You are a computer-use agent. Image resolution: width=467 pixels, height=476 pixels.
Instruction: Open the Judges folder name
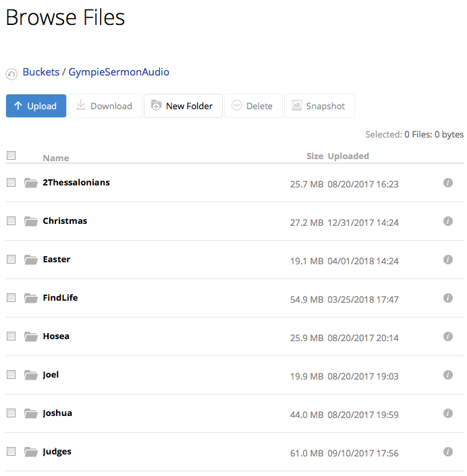click(x=57, y=452)
